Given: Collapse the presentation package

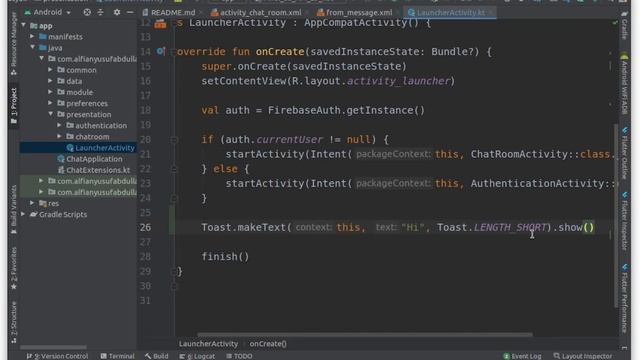Looking at the screenshot, I should (50, 114).
